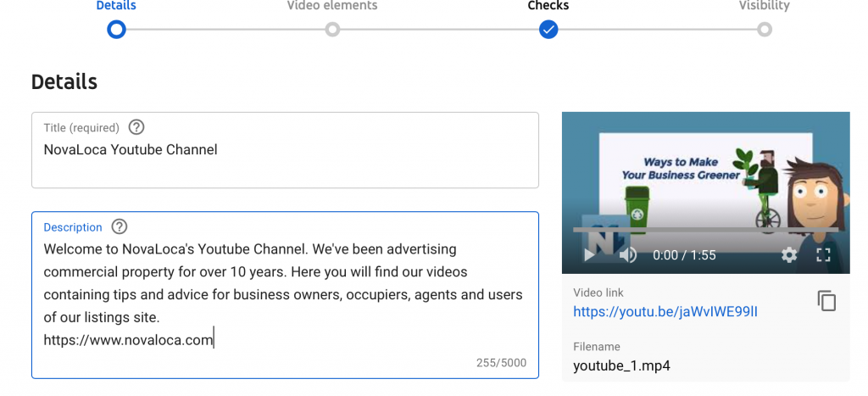868x396 pixels.
Task: Play the video preview
Action: click(590, 254)
